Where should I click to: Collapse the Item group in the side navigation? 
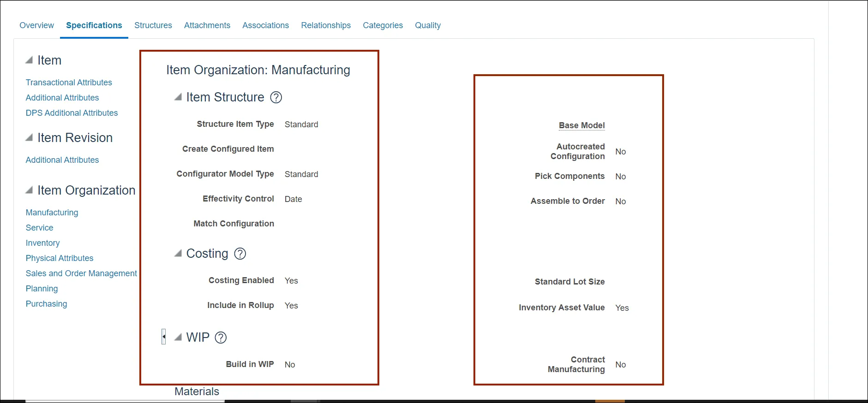tap(29, 60)
